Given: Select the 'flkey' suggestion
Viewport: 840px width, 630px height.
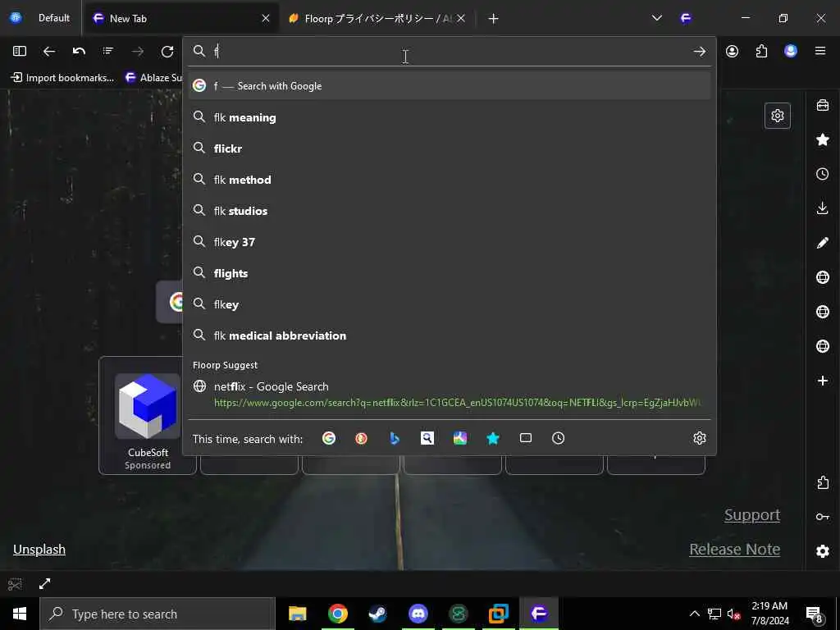Looking at the screenshot, I should coord(450,304).
